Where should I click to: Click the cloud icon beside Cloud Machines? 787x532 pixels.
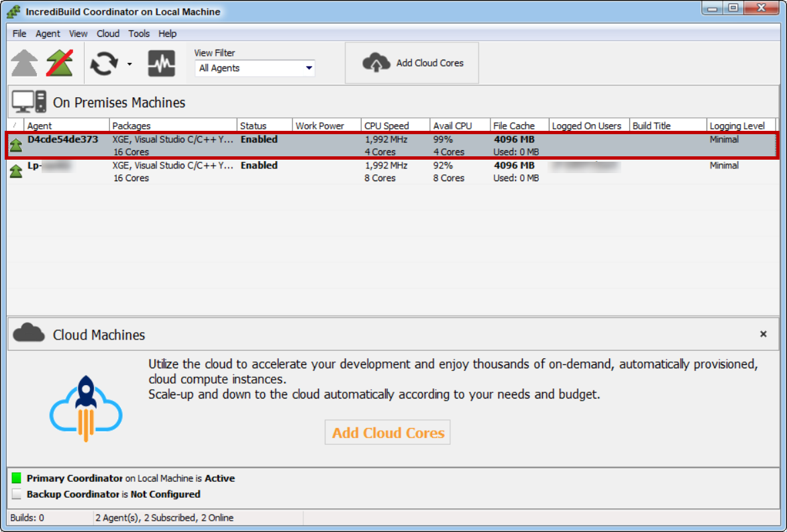29,333
